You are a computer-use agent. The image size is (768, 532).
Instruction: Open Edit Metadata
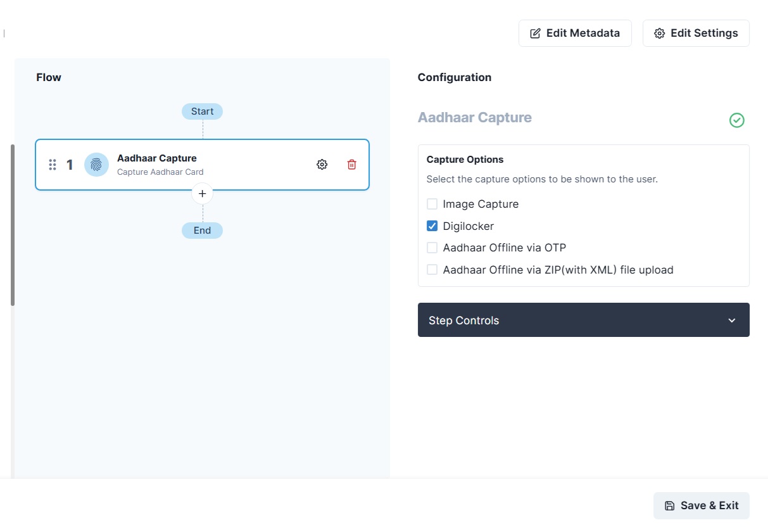tap(575, 33)
